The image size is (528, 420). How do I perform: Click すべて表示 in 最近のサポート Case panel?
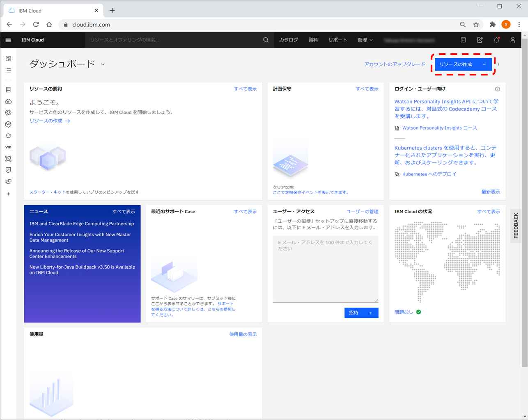(246, 212)
